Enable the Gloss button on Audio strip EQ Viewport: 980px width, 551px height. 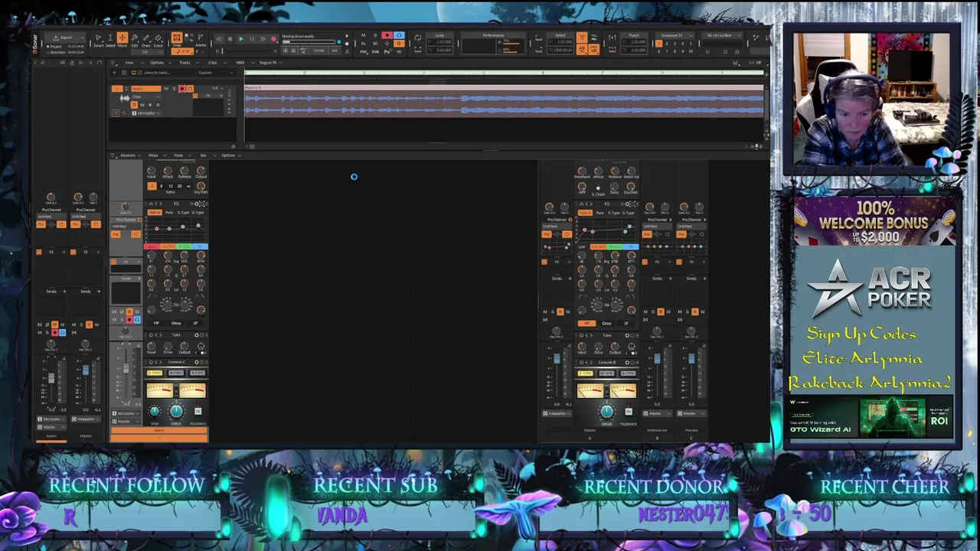coord(176,323)
